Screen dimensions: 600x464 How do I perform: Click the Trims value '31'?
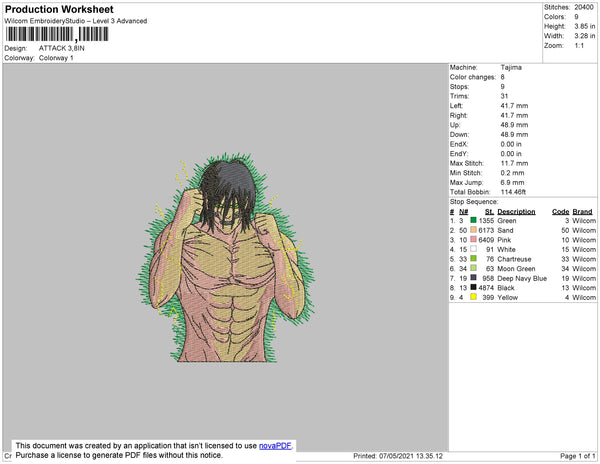pos(504,96)
